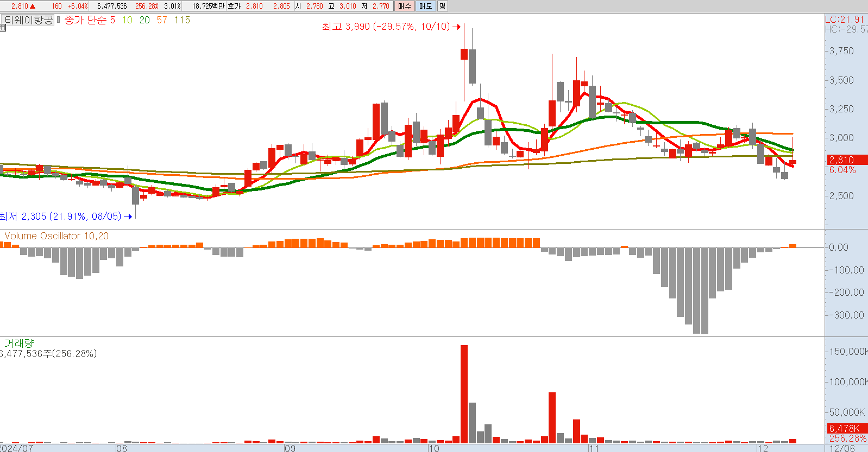The width and height of the screenshot is (868, 452).
Task: Select the 57-day moving average label
Action: pyautogui.click(x=162, y=20)
